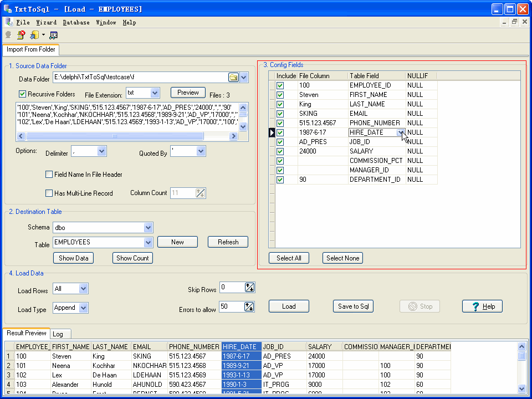Click the MDI document icon left of File
This screenshot has width=532, height=399.
coord(9,22)
